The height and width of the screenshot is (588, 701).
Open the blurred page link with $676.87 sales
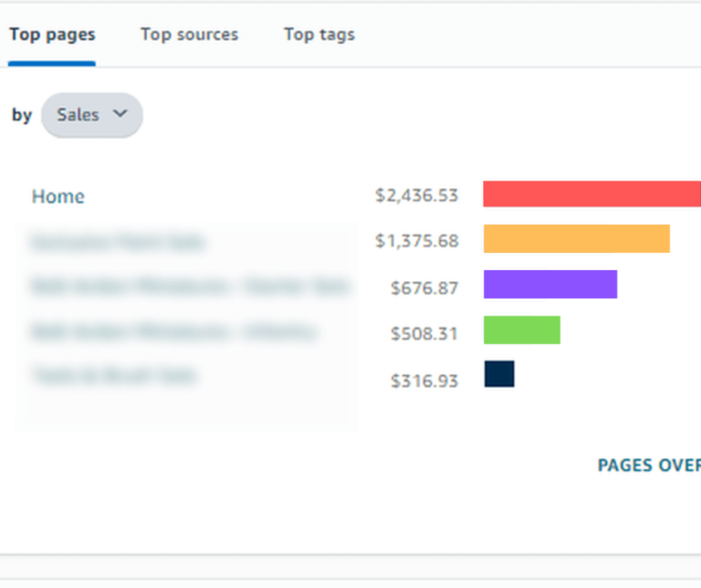(189, 286)
